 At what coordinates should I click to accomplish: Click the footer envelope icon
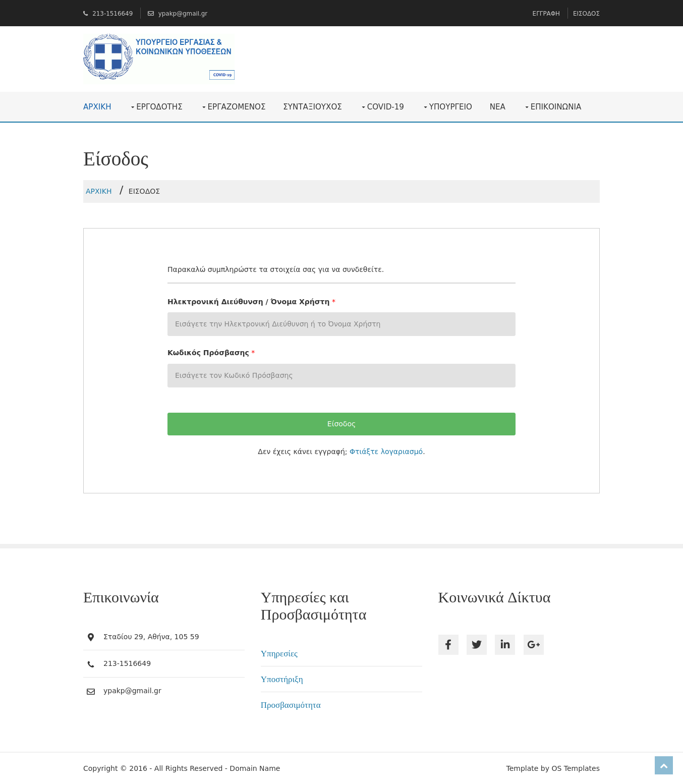(x=91, y=692)
